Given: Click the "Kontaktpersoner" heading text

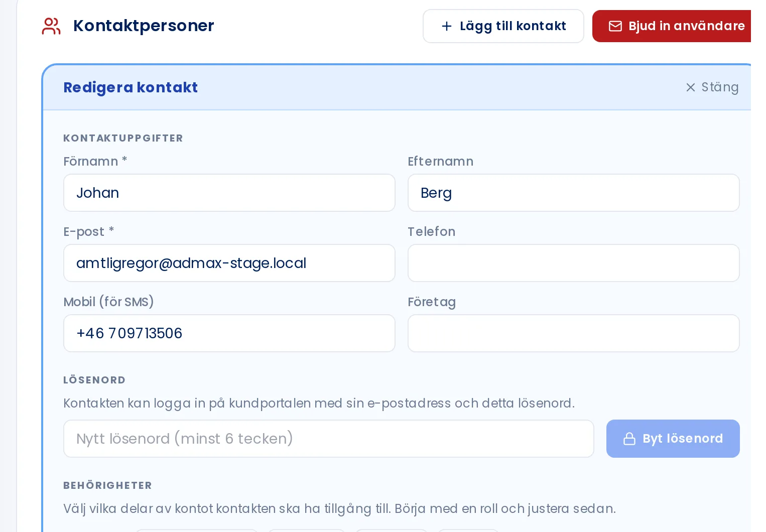Looking at the screenshot, I should click(144, 26).
